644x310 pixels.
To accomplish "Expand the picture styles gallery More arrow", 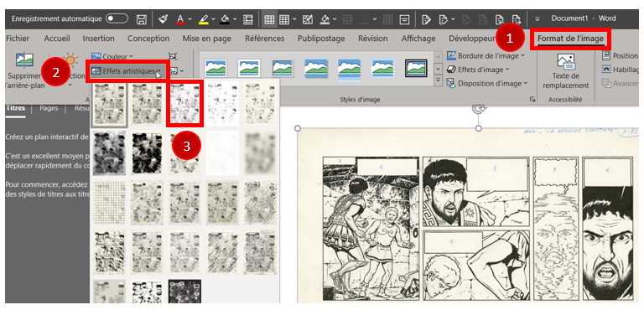I will [438, 80].
